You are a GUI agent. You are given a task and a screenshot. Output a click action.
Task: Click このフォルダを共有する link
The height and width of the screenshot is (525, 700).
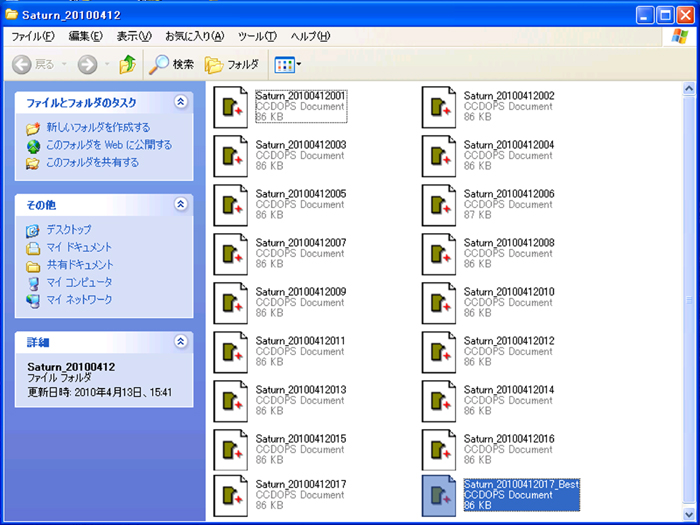pos(92,162)
